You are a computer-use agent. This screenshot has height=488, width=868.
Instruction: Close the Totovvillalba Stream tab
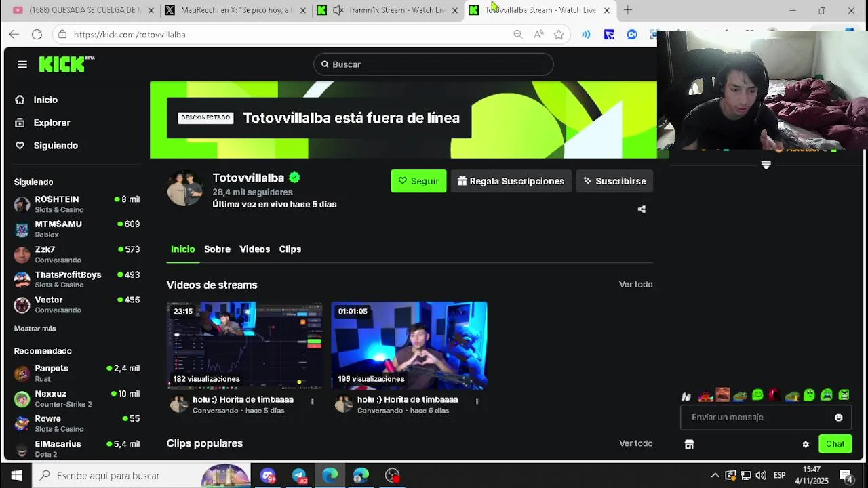pyautogui.click(x=607, y=10)
